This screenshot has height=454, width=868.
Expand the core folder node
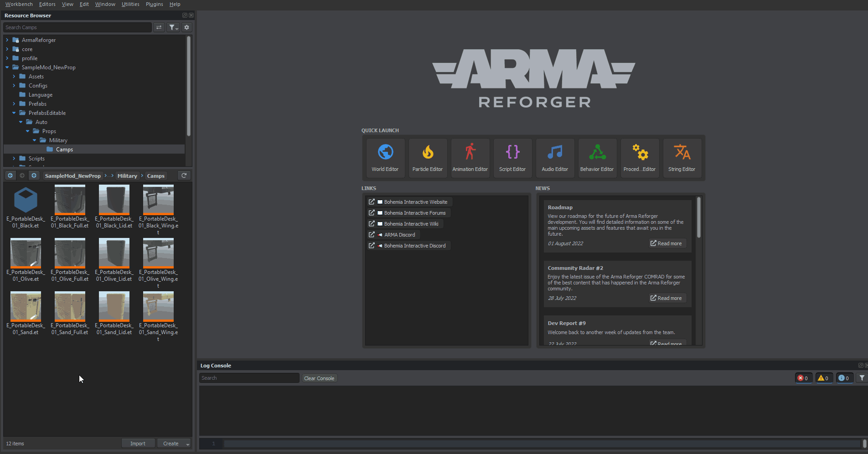(7, 49)
